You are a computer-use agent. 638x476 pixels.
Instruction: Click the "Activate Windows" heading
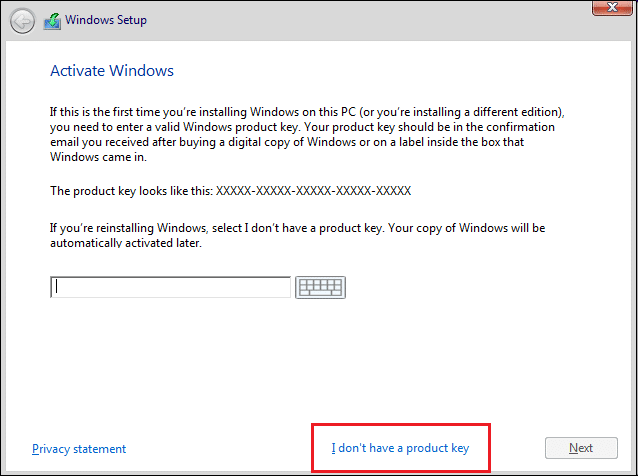coord(112,71)
